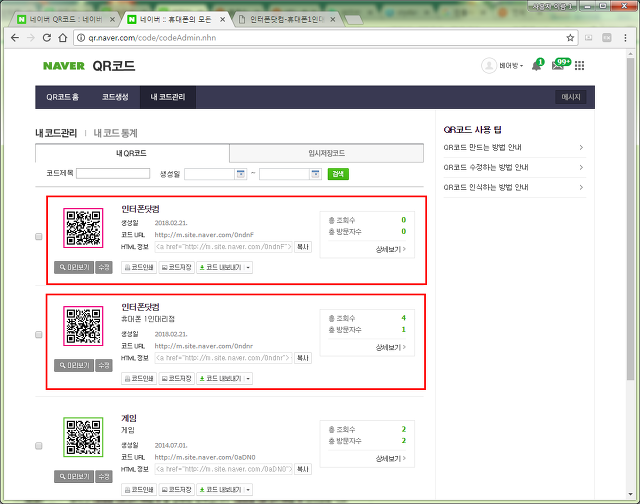Click the user profile avatar icon

[x=489, y=65]
